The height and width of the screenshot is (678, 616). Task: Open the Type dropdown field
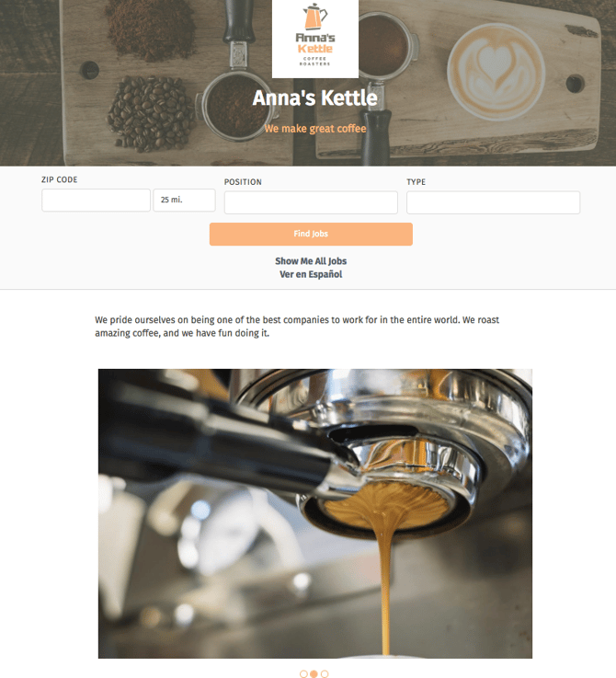[493, 202]
